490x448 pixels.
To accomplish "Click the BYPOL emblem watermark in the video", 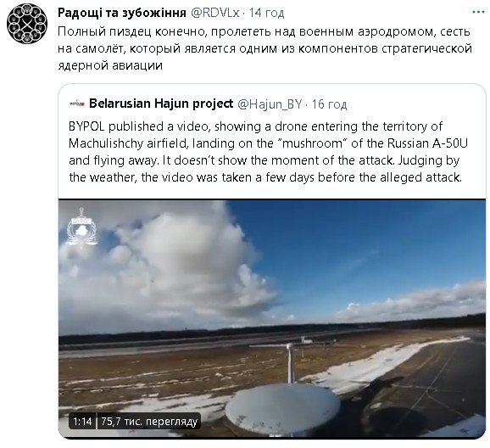I will click(81, 227).
